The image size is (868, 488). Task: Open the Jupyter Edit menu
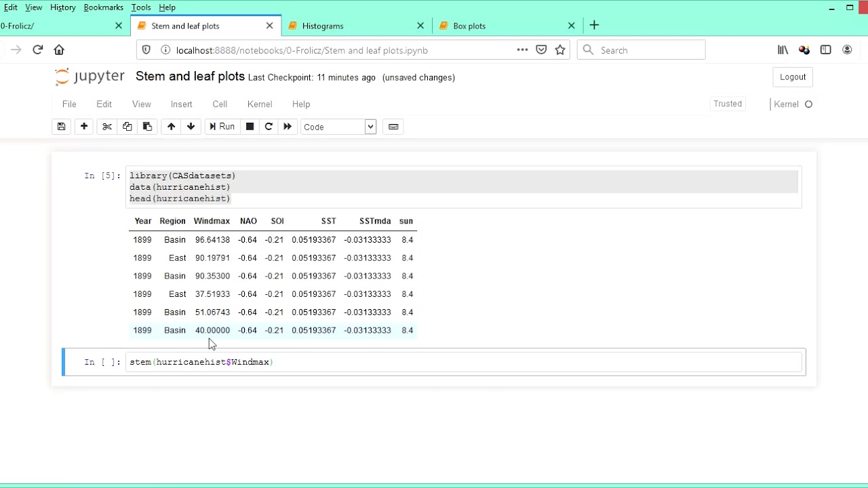point(104,104)
